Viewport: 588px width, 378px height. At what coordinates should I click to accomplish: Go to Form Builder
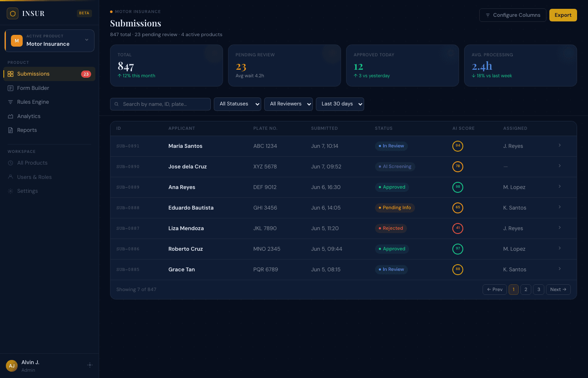[49, 88]
